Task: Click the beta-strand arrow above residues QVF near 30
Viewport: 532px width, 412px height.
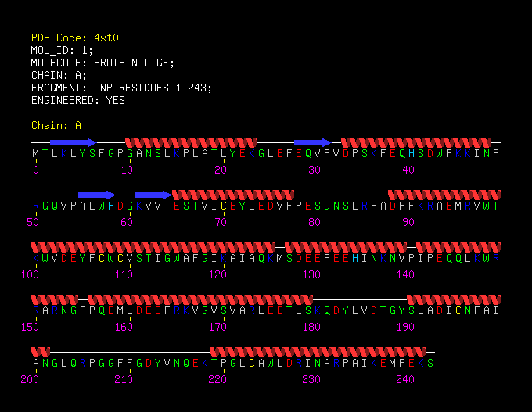Action: 312,142
